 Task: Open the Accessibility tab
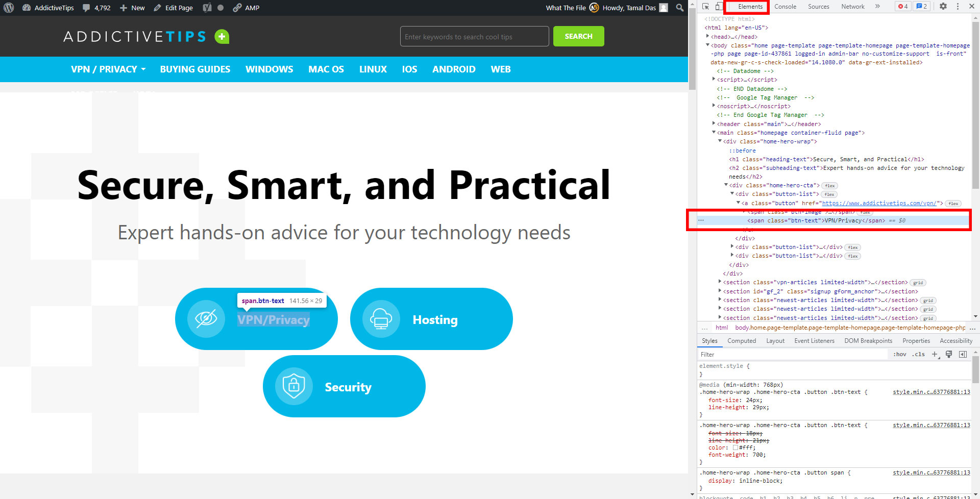coord(955,341)
